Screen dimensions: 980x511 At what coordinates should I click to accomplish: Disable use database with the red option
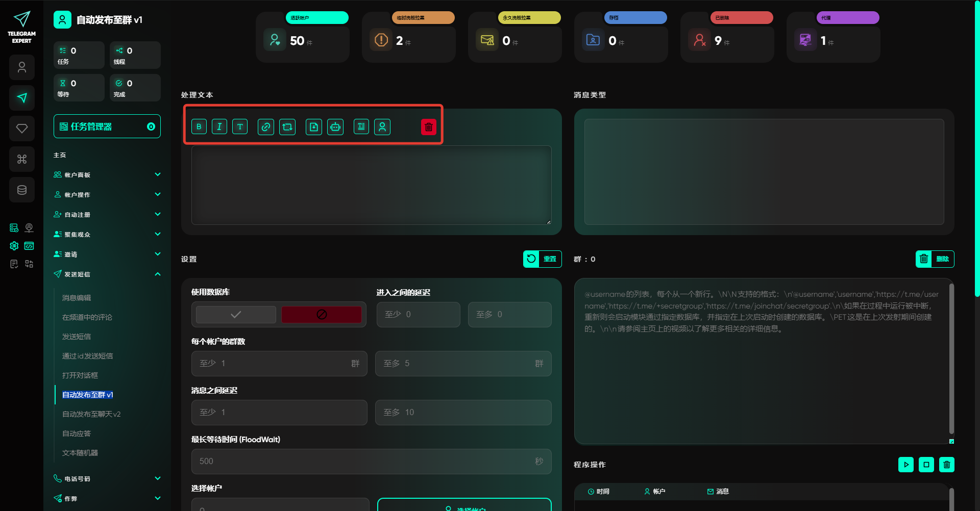pyautogui.click(x=322, y=315)
